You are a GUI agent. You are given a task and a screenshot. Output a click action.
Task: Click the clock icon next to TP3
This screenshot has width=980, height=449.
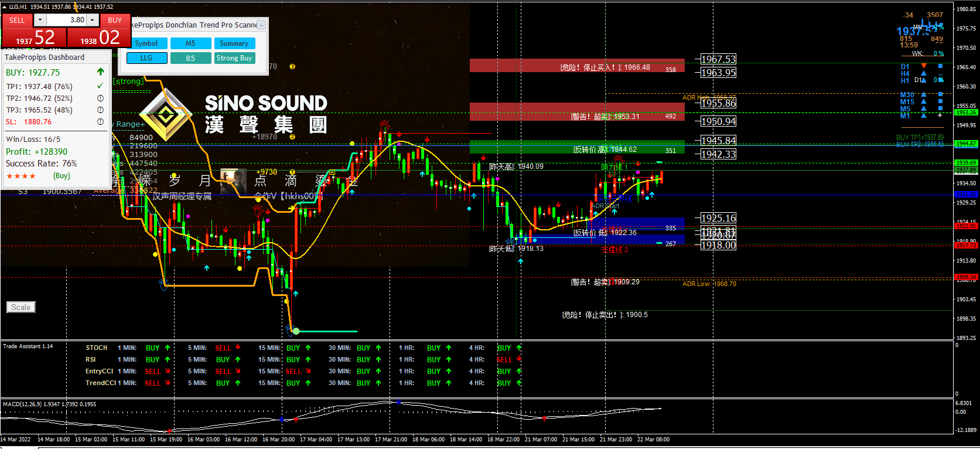pos(100,110)
